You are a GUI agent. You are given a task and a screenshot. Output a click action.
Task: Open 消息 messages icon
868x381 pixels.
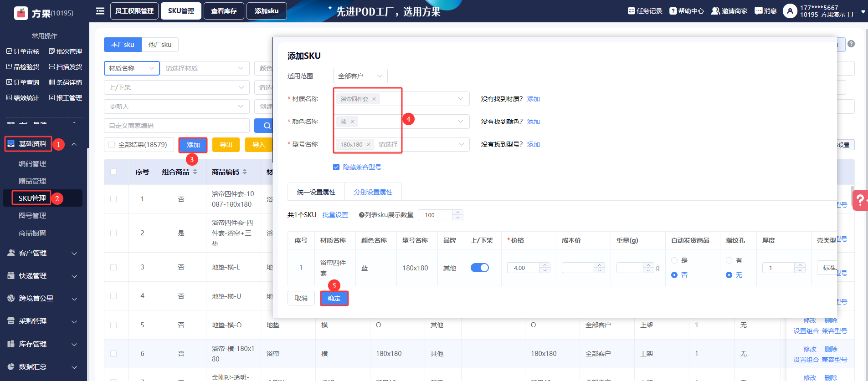tap(759, 11)
